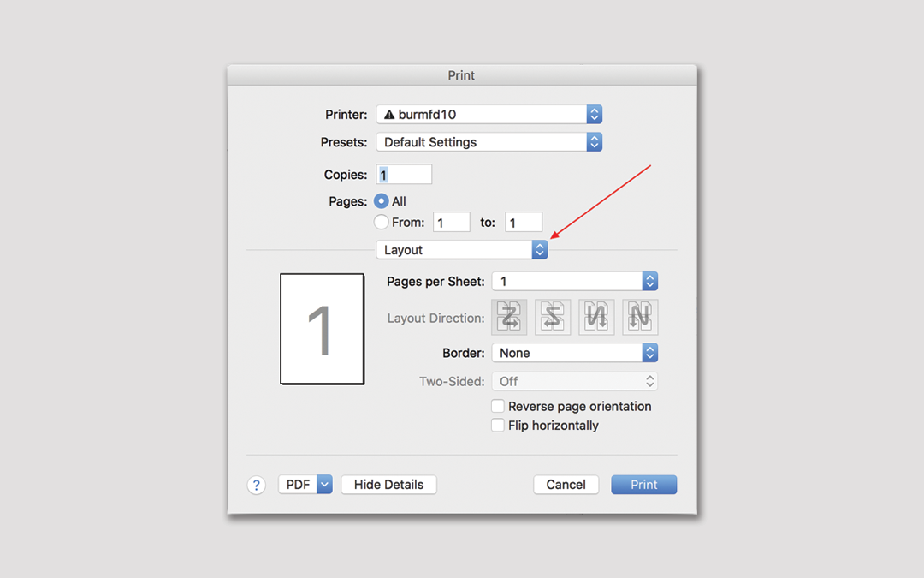The width and height of the screenshot is (924, 578).
Task: Tick the Flip horizontally checkbox
Action: 498,426
